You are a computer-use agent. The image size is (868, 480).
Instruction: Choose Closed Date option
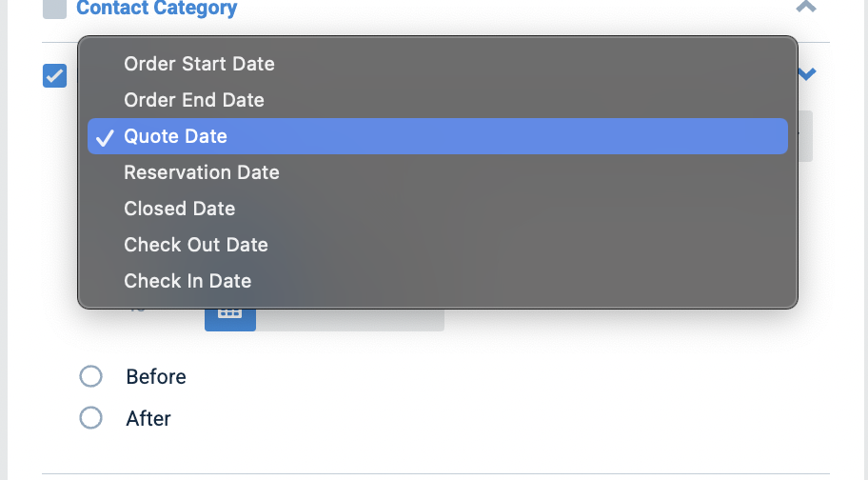pyautogui.click(x=437, y=209)
